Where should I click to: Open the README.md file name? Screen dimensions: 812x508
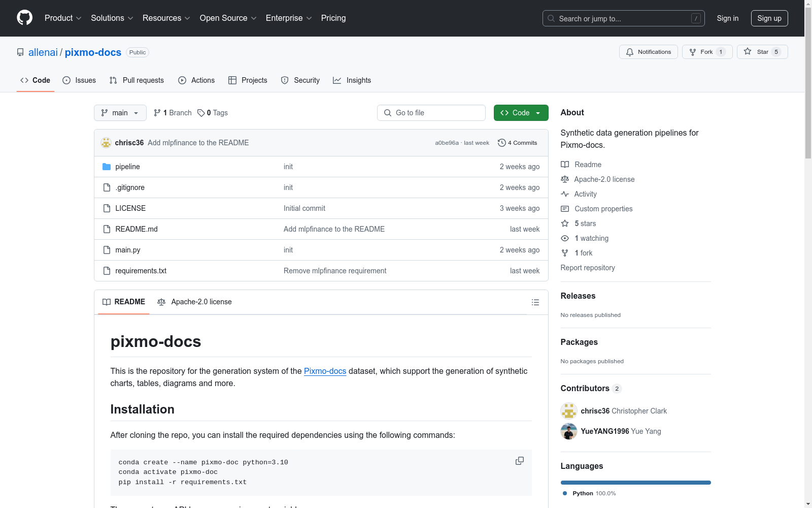point(137,229)
